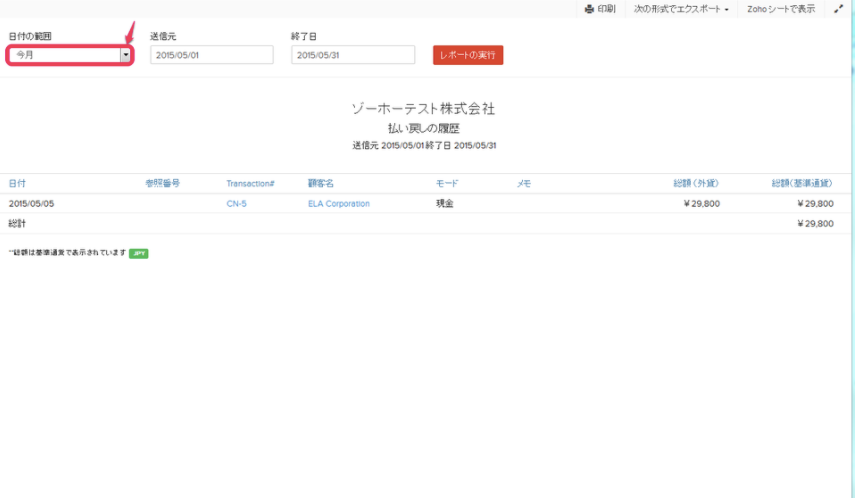The image size is (855, 498).
Task: Click the 終了日 end date field
Action: tap(353, 55)
